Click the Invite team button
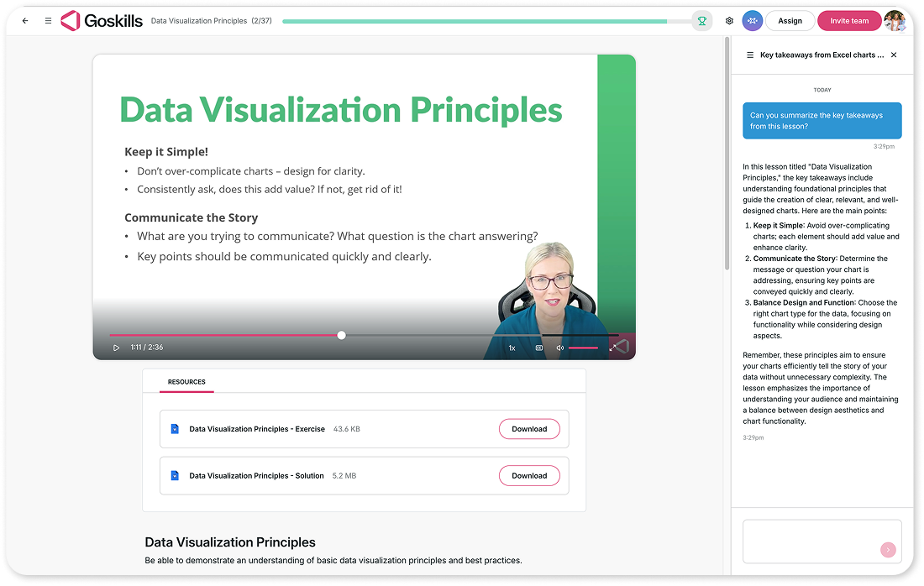The width and height of the screenshot is (924, 586). tap(849, 21)
